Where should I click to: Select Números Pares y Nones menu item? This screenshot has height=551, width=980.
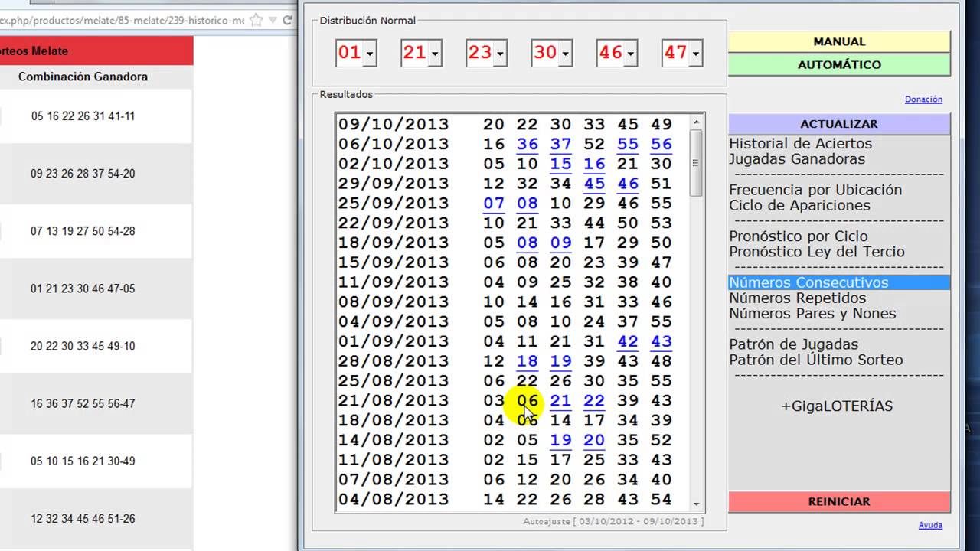coord(812,313)
